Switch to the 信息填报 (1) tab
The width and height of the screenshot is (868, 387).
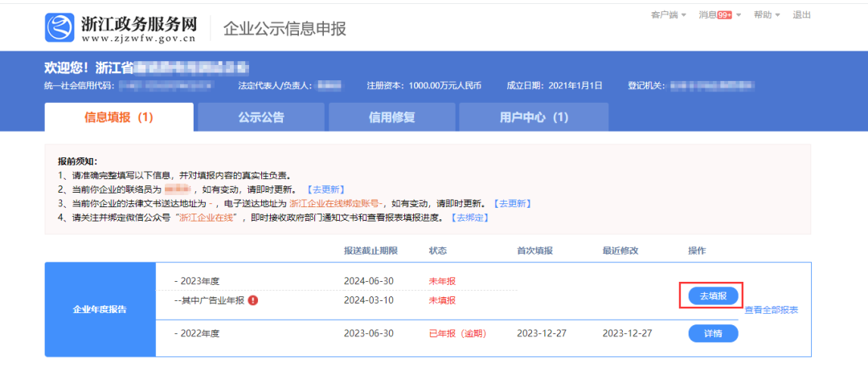pyautogui.click(x=119, y=117)
